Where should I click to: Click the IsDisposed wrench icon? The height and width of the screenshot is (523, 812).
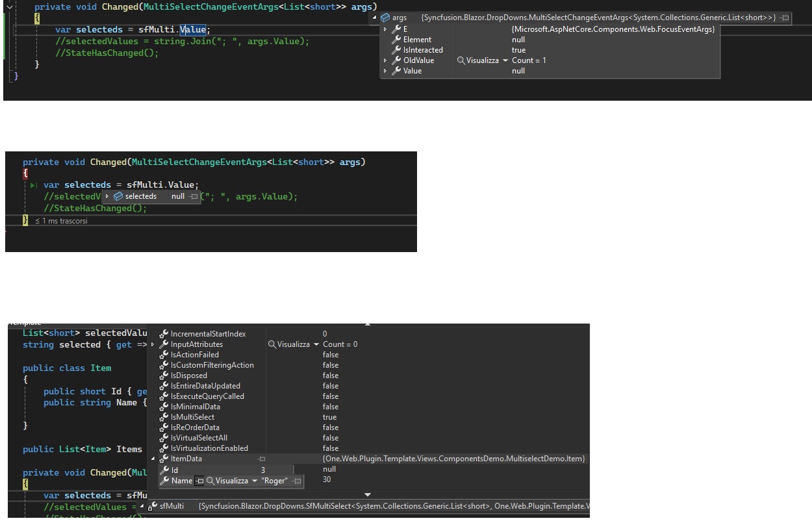(x=164, y=376)
